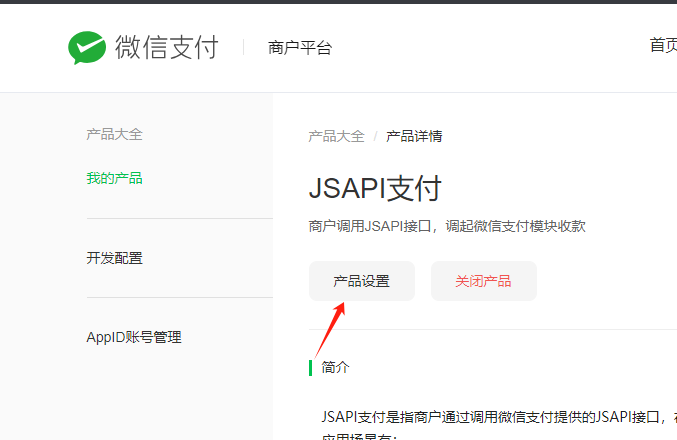The width and height of the screenshot is (677, 440).
Task: Click the 简介 section heading
Action: pyautogui.click(x=335, y=367)
